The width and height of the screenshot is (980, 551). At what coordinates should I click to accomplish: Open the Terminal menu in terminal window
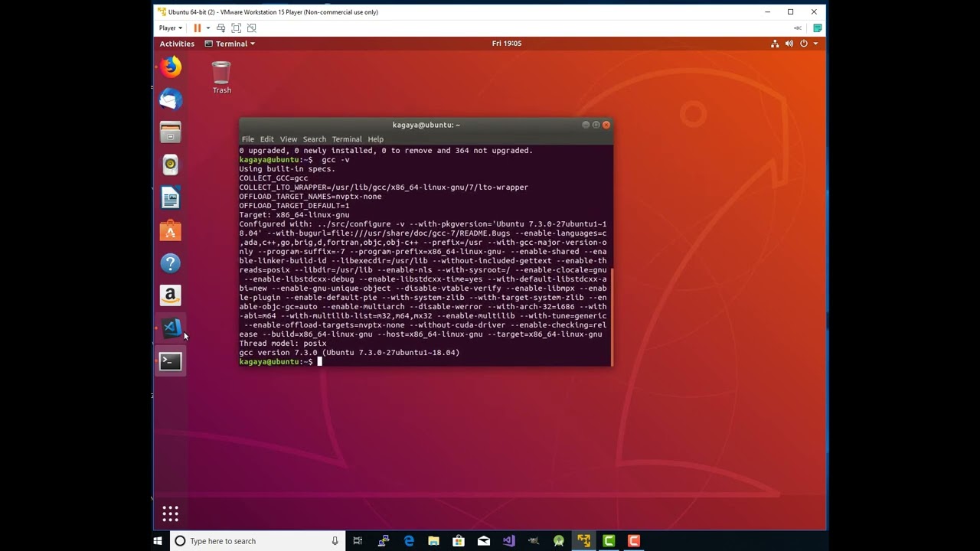pos(347,139)
